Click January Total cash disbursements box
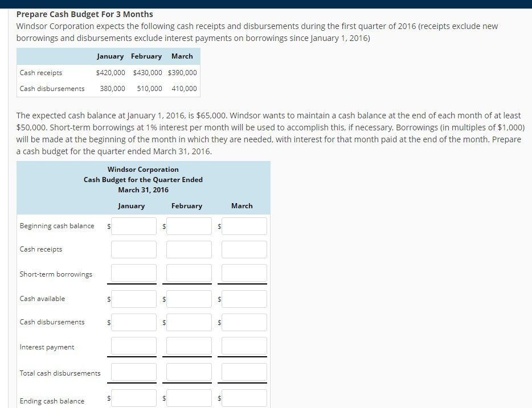The image size is (532, 408). coord(134,372)
